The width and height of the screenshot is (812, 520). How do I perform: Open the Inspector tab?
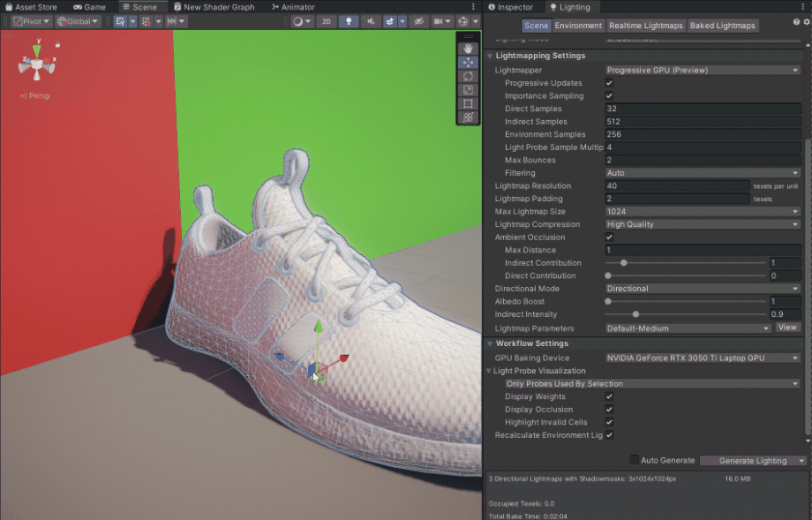point(509,7)
